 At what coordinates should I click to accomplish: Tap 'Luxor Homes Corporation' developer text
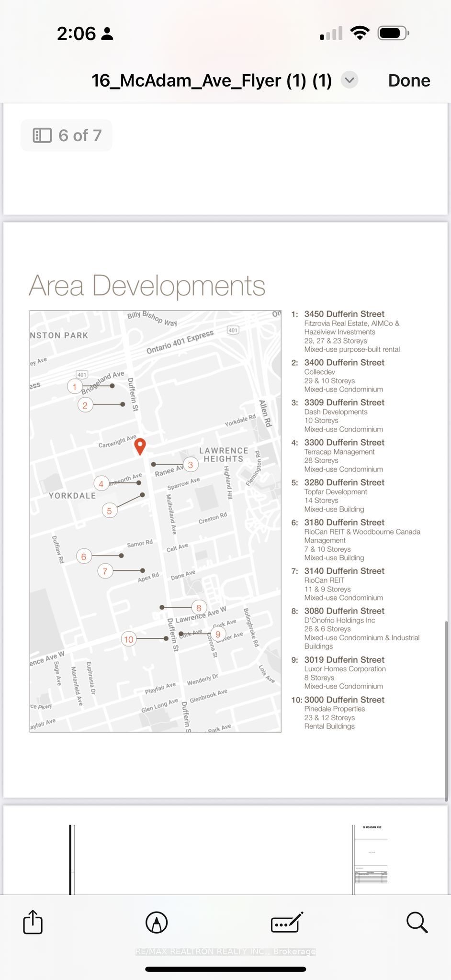click(345, 669)
